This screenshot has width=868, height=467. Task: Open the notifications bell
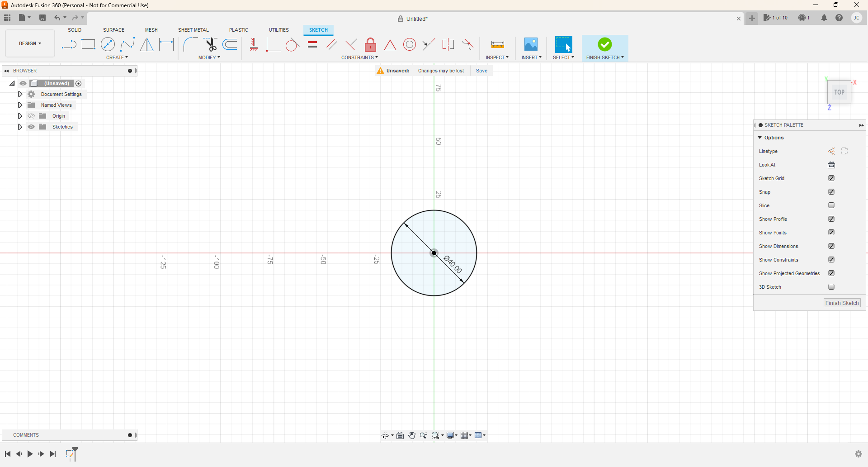pos(824,18)
